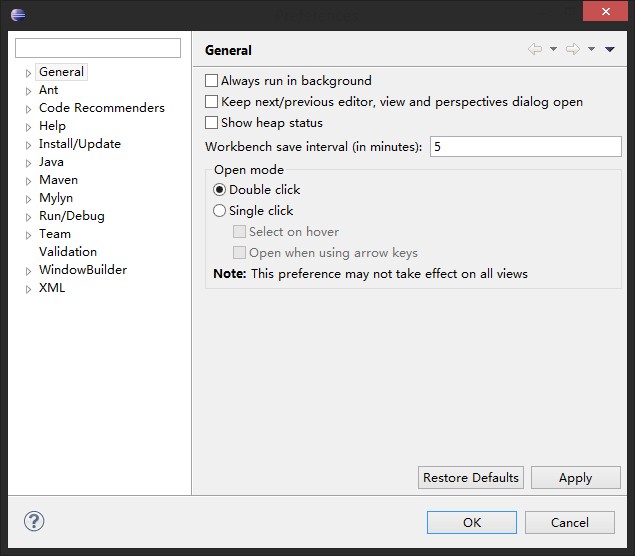Enable Always run in background
The width and height of the screenshot is (635, 556).
pos(211,81)
